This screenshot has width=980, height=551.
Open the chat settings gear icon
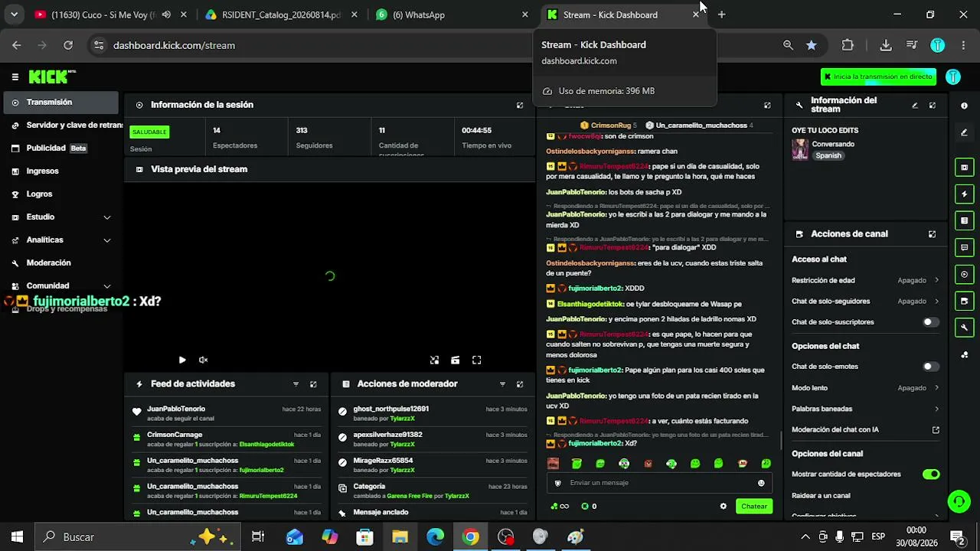coord(723,506)
